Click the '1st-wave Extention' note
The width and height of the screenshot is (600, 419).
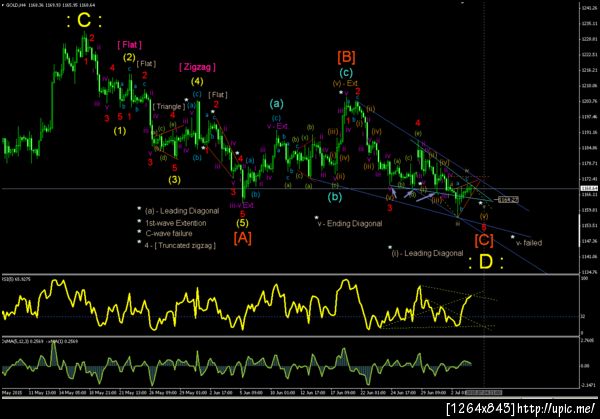coord(176,223)
